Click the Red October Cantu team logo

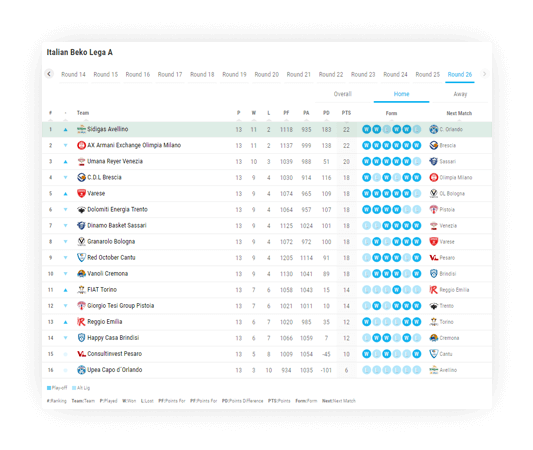(81, 258)
